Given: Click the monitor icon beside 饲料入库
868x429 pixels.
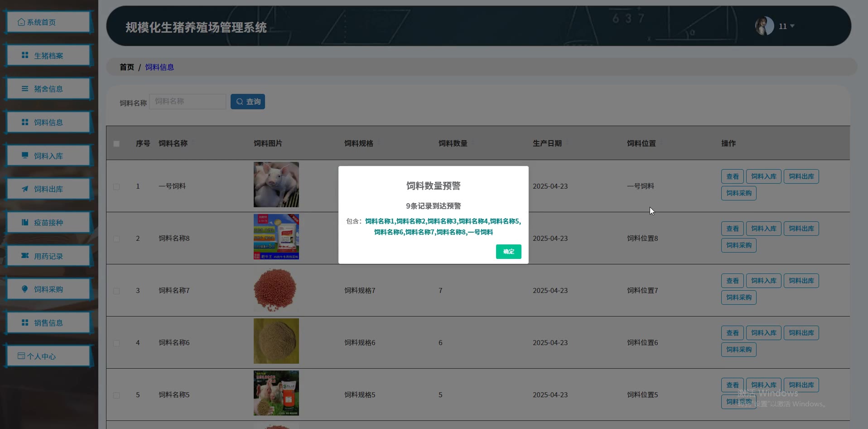Looking at the screenshot, I should coord(25,156).
